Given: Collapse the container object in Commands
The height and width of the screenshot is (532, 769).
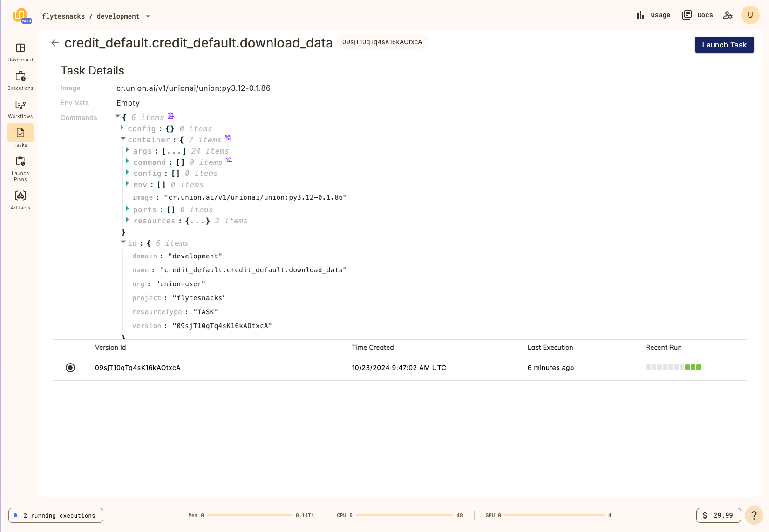Looking at the screenshot, I should pos(123,138).
